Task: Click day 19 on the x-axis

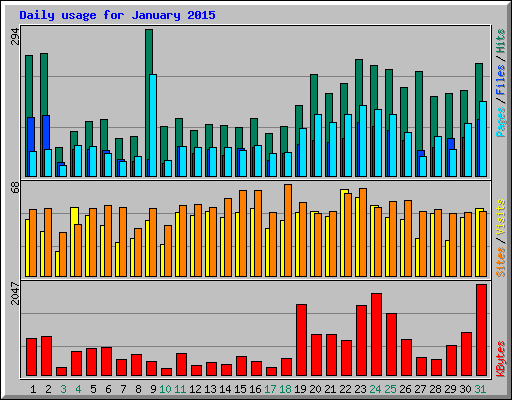Action: point(300,389)
